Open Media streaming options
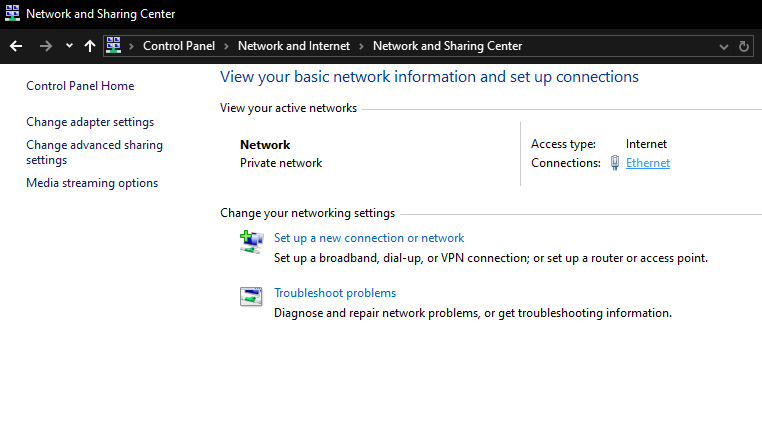This screenshot has width=762, height=432. pyautogui.click(x=92, y=183)
